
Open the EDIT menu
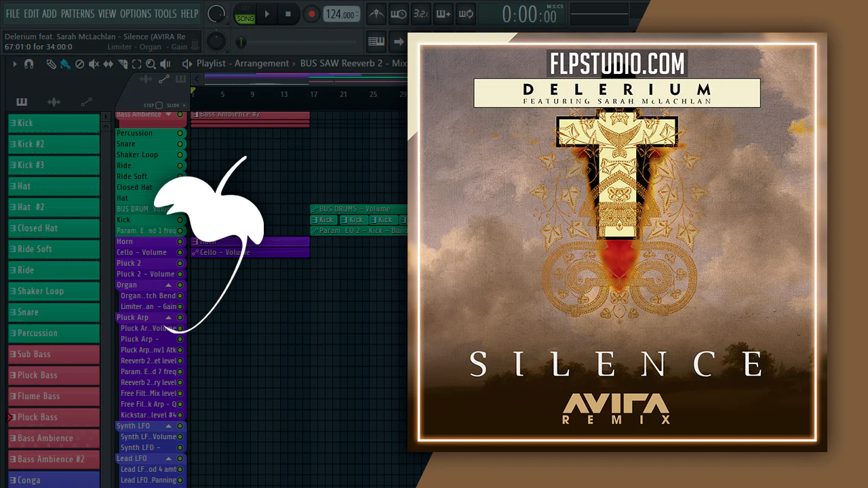coord(31,14)
